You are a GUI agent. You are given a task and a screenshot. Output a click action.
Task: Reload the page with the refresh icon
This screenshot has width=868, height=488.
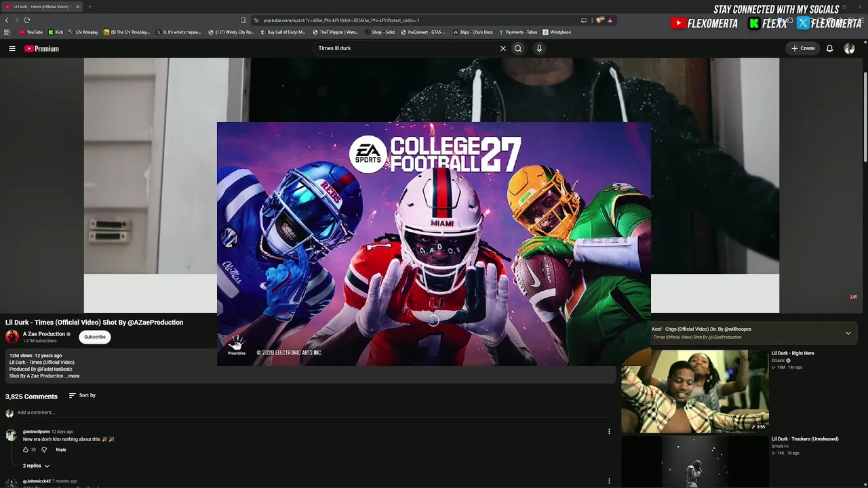(27, 20)
